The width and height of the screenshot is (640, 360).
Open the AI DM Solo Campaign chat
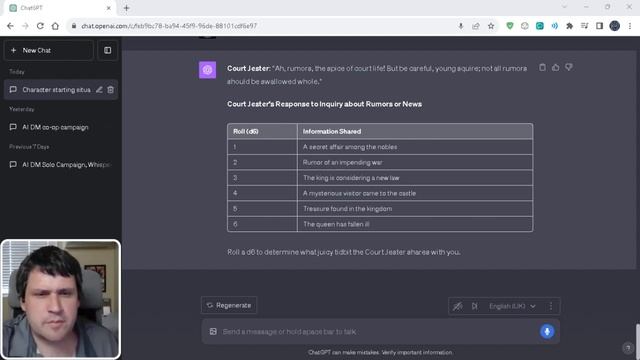(61, 164)
